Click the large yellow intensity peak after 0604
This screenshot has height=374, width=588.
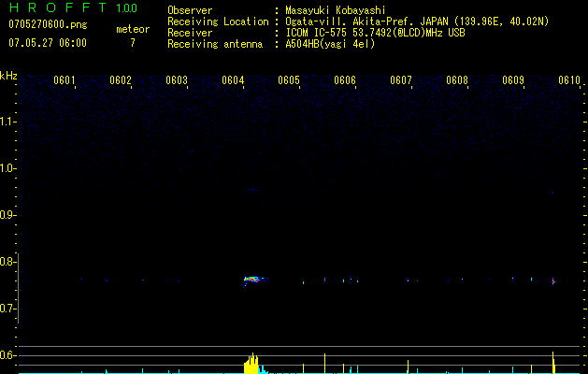point(251,363)
